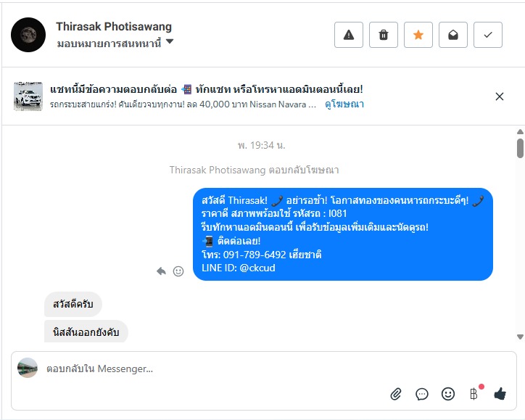Open Thirasak Photisawang's profile picture
The height and width of the screenshot is (420, 525).
28,35
